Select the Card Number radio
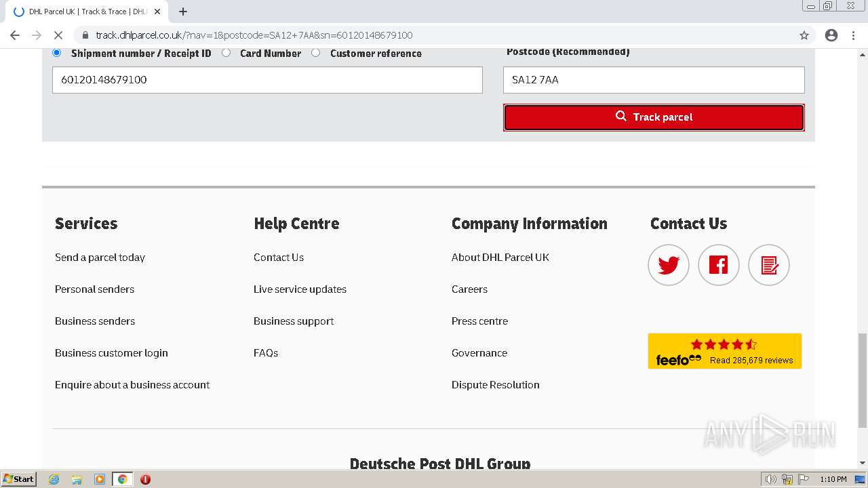The image size is (868, 488). pos(226,53)
